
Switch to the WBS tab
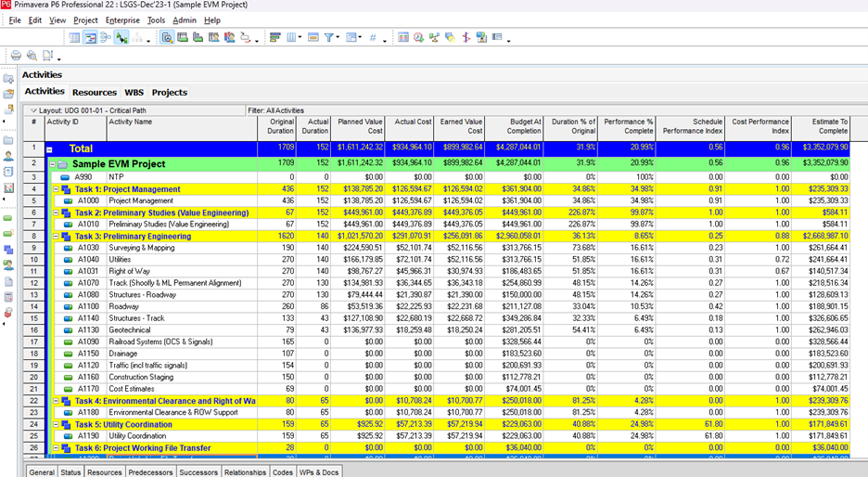coord(134,93)
